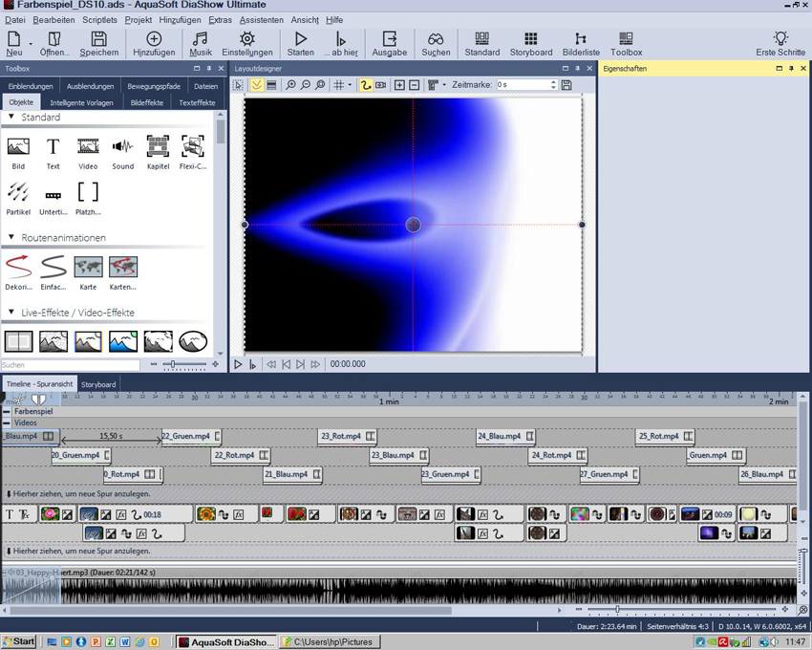Collapse the Standard section in Toolbox

tap(11, 118)
